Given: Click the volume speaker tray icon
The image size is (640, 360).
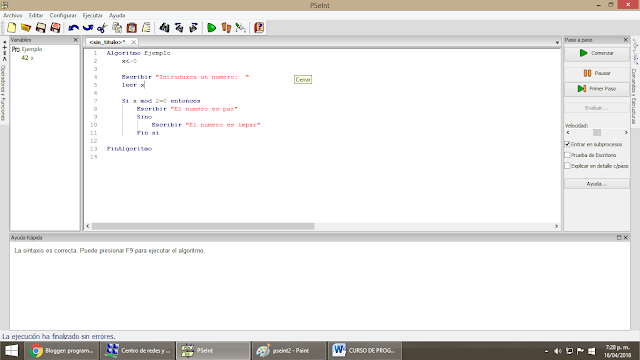Looking at the screenshot, I should tap(558, 351).
